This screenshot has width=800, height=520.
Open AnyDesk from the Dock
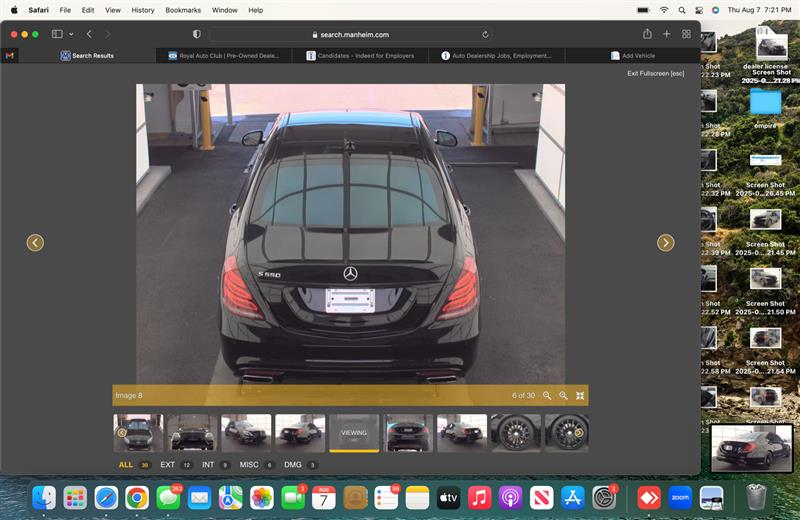(x=649, y=498)
